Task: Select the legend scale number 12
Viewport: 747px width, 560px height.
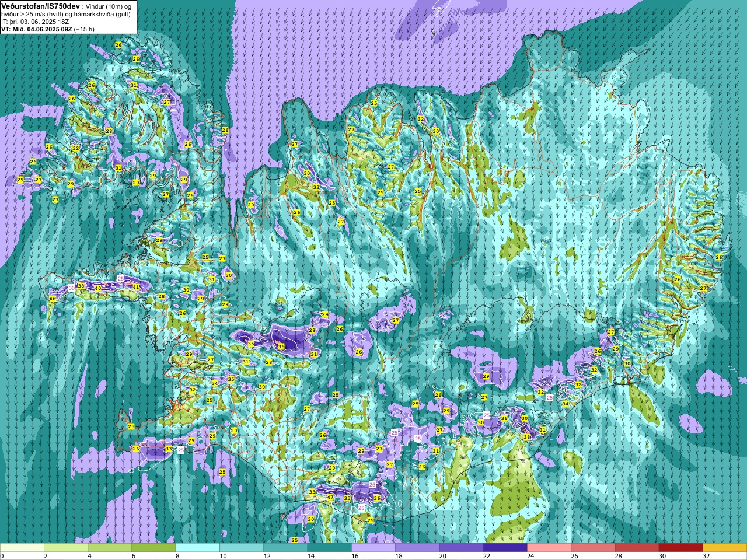Action: pyautogui.click(x=267, y=556)
